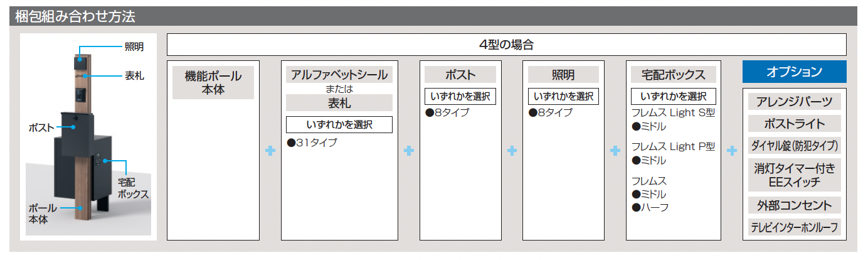Choose the いずれかを選択 box under 照明
The image size is (868, 260).
point(563,97)
